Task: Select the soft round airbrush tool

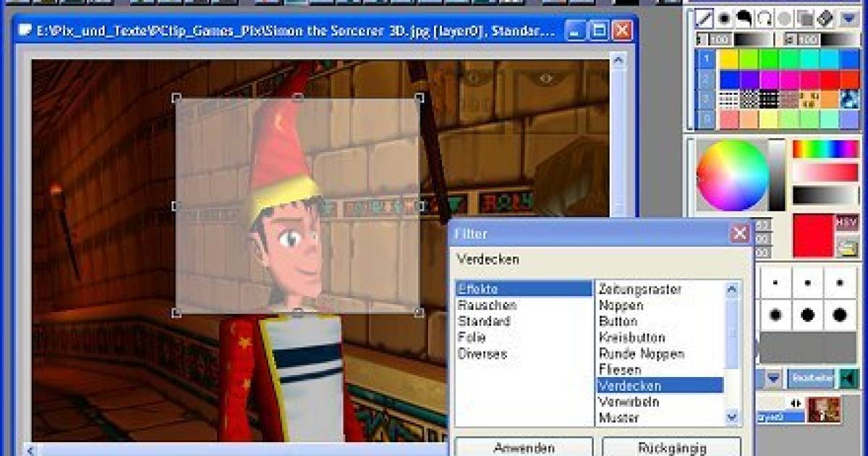Action: 725,17
